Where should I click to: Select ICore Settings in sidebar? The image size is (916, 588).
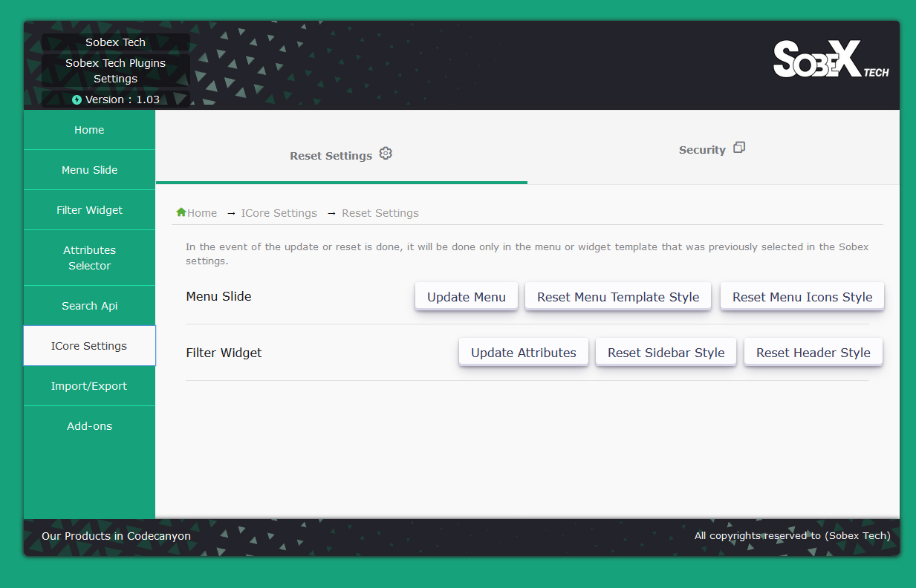tap(89, 346)
